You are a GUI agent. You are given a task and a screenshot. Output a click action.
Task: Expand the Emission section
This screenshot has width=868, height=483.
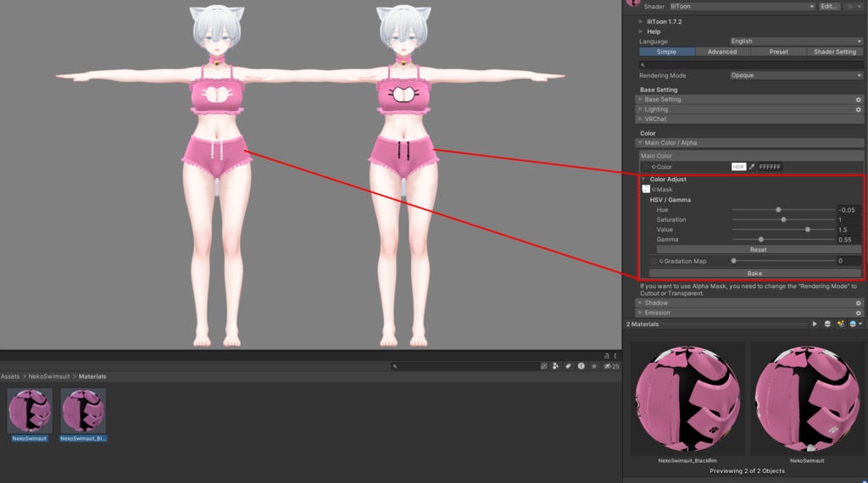tap(641, 314)
